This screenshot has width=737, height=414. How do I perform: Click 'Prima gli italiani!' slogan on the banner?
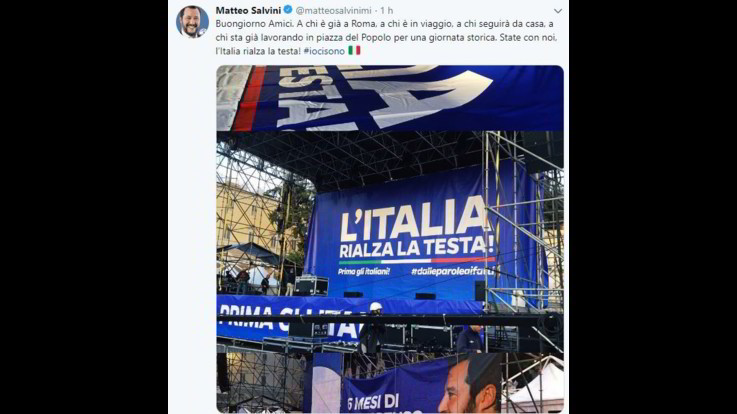(364, 272)
